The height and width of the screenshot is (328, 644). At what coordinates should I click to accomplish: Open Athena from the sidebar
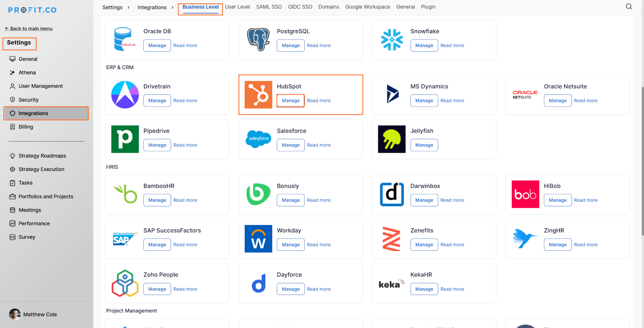click(x=27, y=73)
